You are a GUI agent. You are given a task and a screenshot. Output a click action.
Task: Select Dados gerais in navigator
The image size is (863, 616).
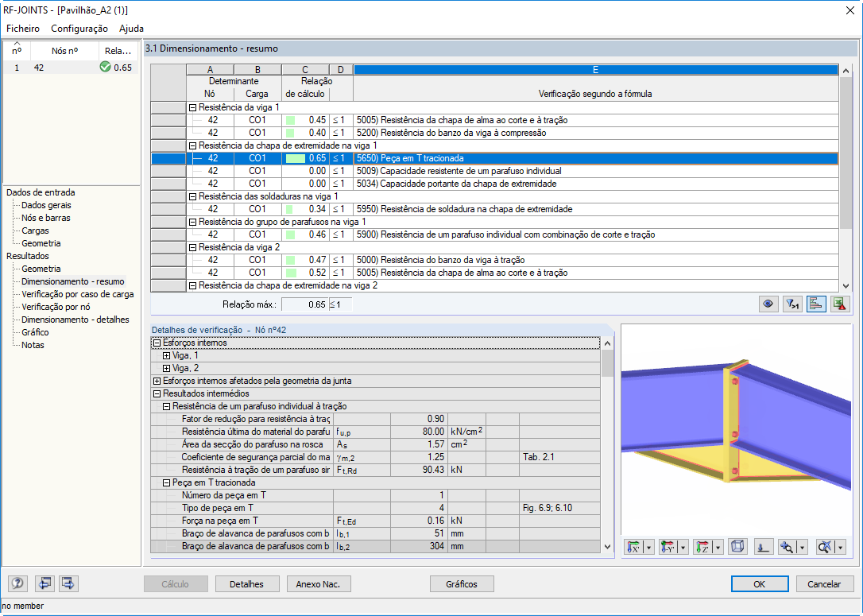tap(46, 205)
